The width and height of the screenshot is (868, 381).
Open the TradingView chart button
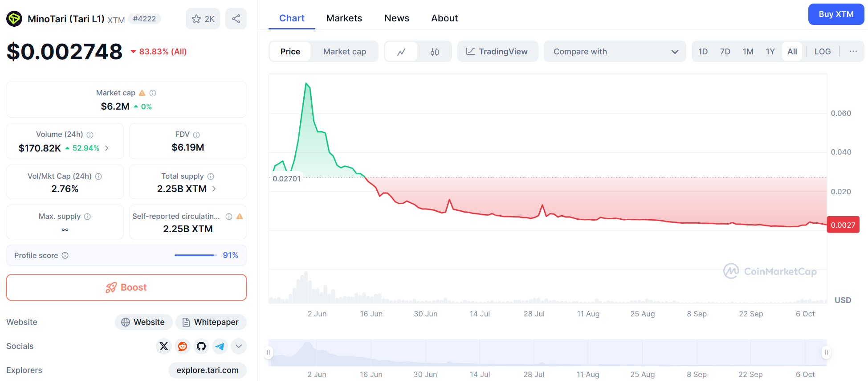497,52
